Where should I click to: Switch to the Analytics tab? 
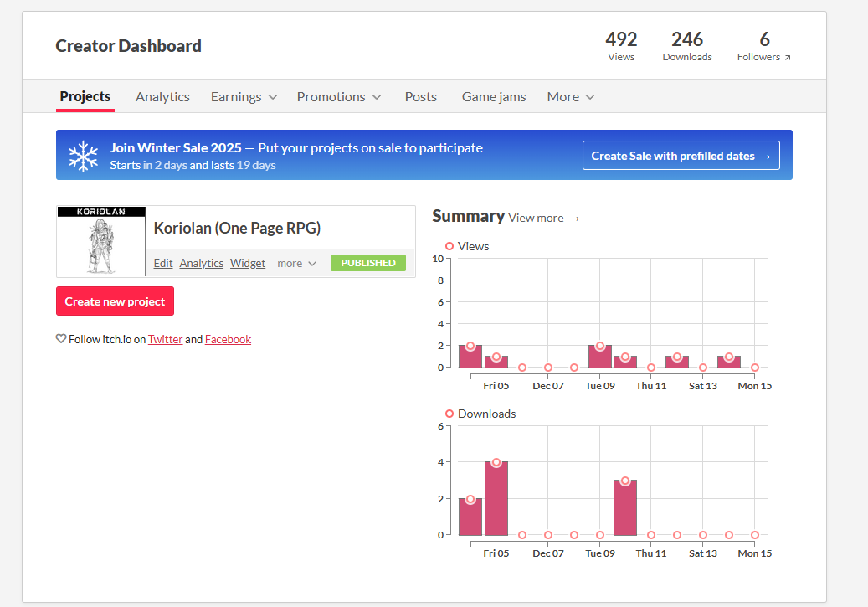[x=162, y=97]
